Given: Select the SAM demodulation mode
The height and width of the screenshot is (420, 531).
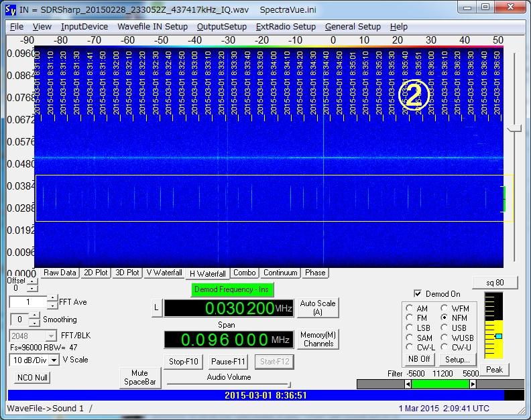Looking at the screenshot, I should 410,338.
